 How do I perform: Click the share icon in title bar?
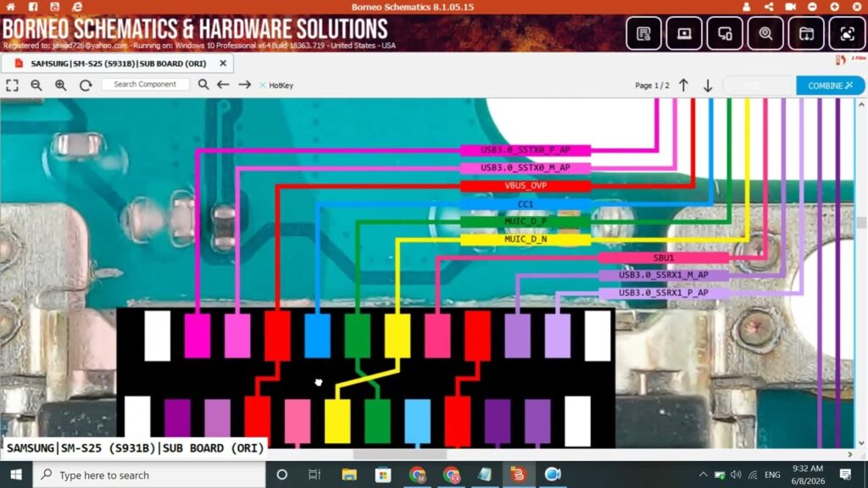coord(768,7)
